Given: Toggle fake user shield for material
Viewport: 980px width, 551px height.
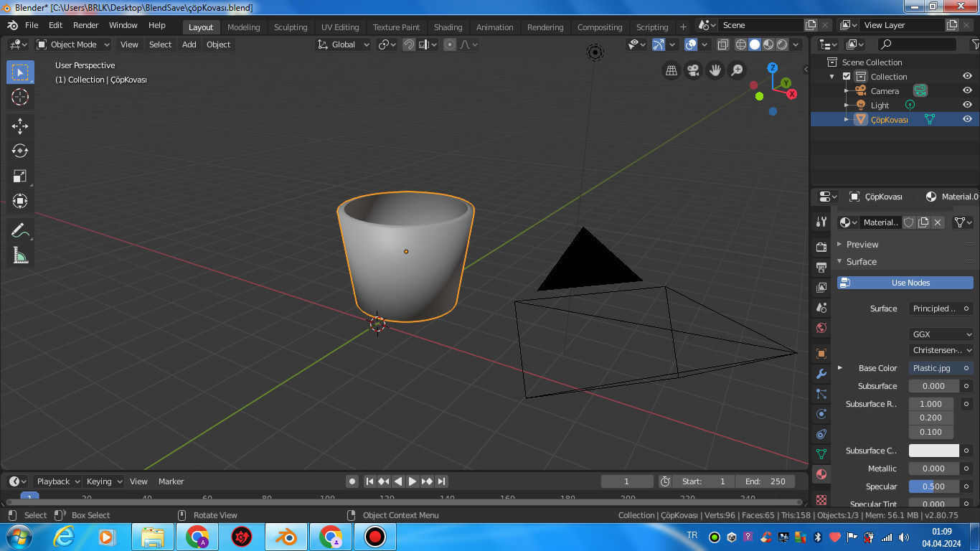Looking at the screenshot, I should pos(909,222).
